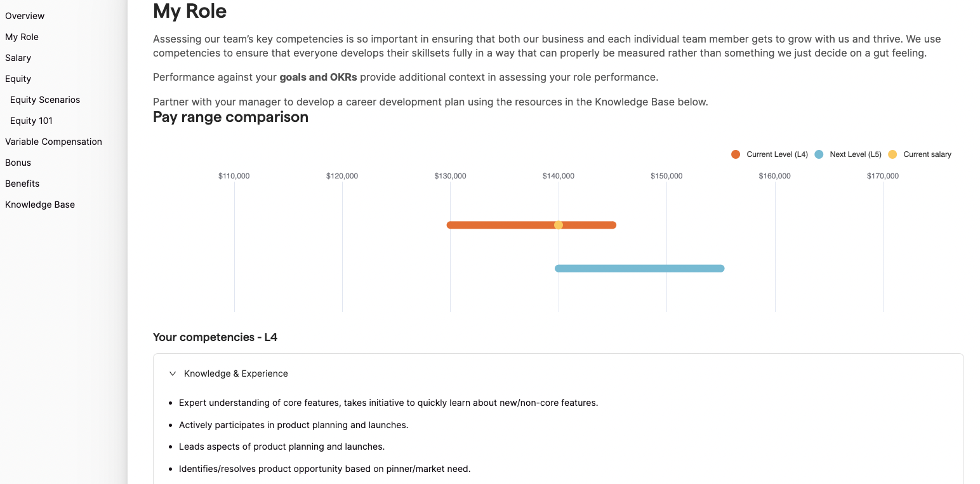Go to the Salary section
Screen dimensions: 980x484
(18, 58)
